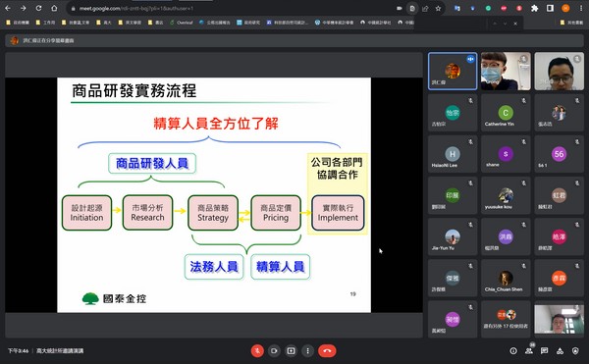The height and width of the screenshot is (364, 589).
Task: Toggle the Chrome side panel
Action: [x=550, y=8]
